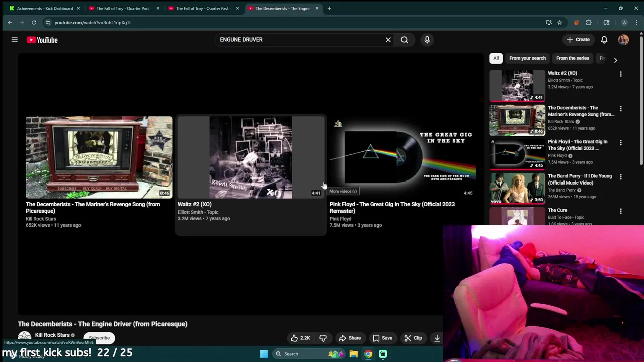Download the video arrow icon
Image resolution: width=644 pixels, height=362 pixels.
coord(437,338)
